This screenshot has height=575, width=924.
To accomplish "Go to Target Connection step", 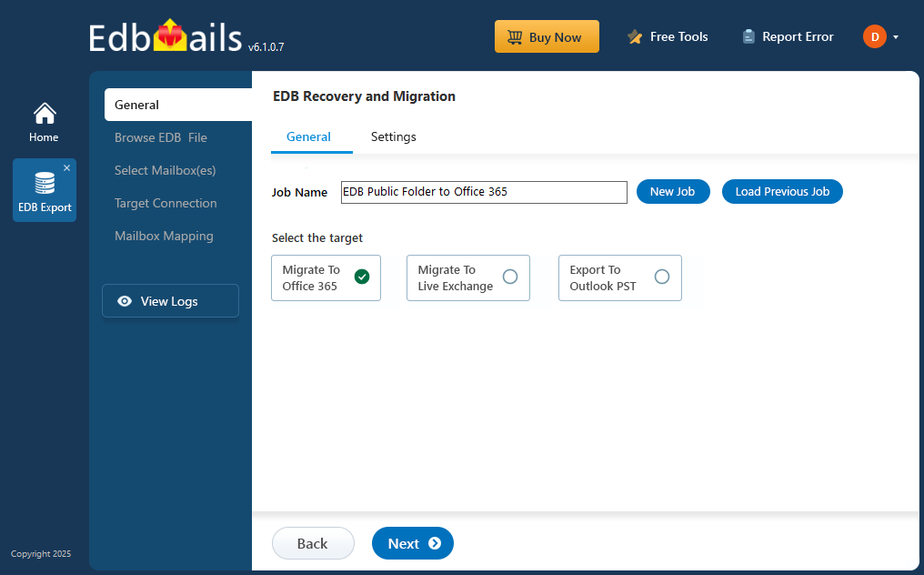I will [166, 203].
